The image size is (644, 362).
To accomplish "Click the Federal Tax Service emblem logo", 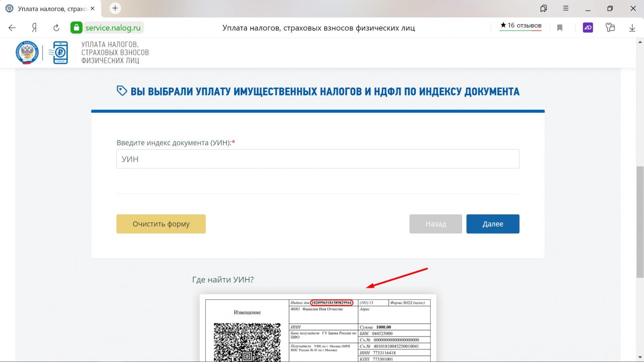I will pyautogui.click(x=27, y=52).
